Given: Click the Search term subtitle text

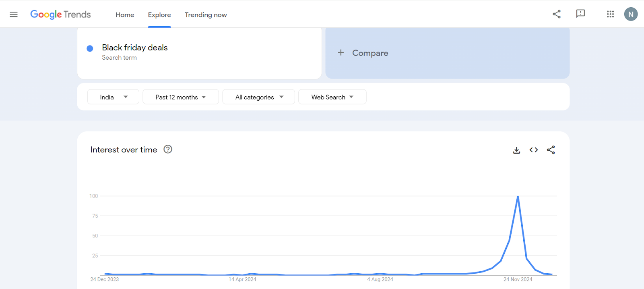Looking at the screenshot, I should 119,58.
